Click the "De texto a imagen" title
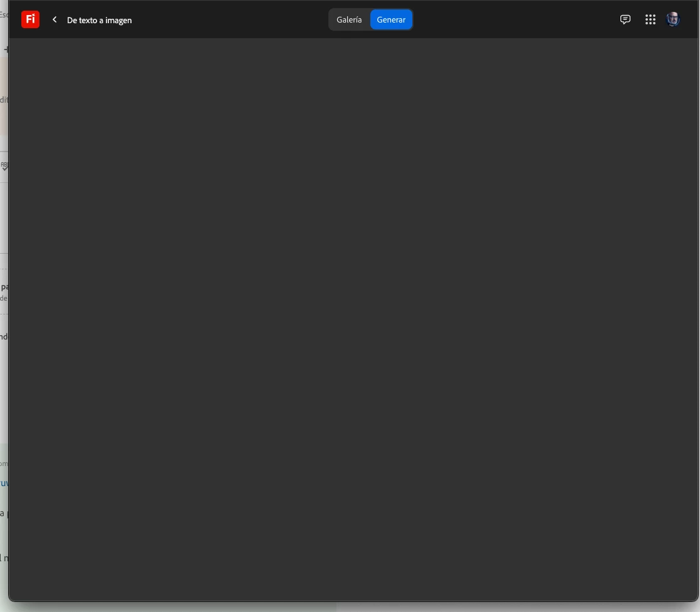Viewport: 700px width, 612px height. tap(99, 20)
